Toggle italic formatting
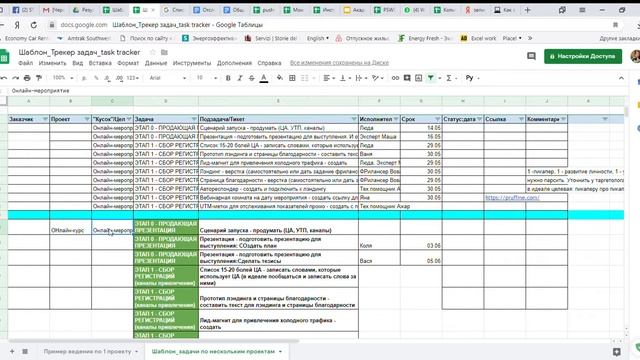Viewport: 640px width, 360px height. coord(240,78)
